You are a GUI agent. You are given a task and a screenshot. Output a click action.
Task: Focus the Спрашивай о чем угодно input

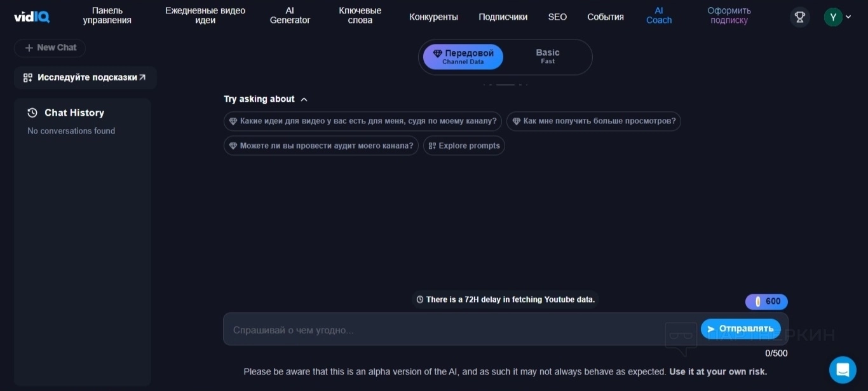458,329
